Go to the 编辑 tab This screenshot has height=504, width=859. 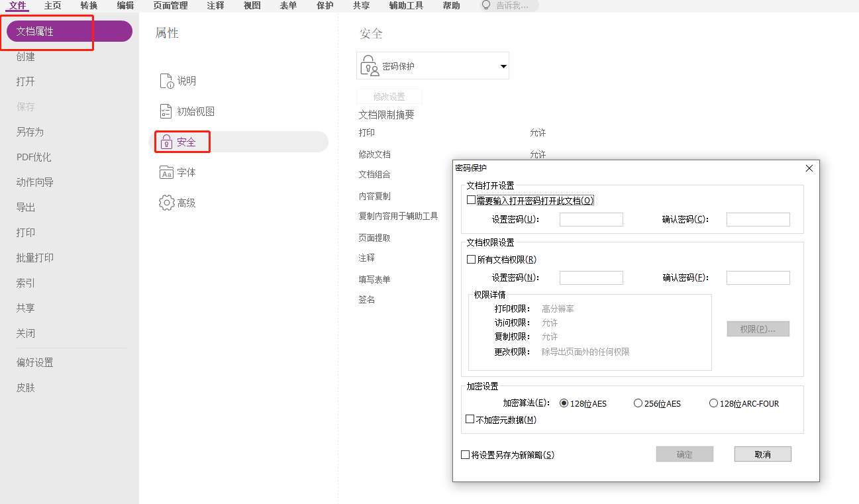[x=125, y=5]
